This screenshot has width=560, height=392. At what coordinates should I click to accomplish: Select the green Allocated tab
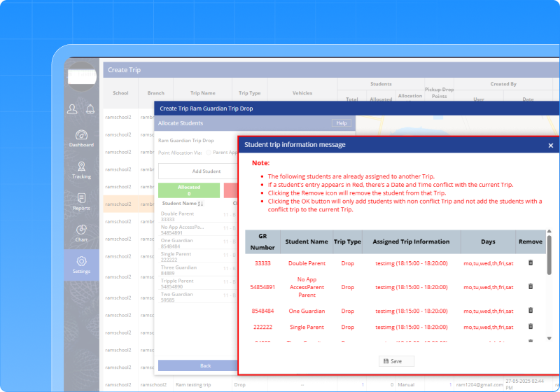[188, 190]
